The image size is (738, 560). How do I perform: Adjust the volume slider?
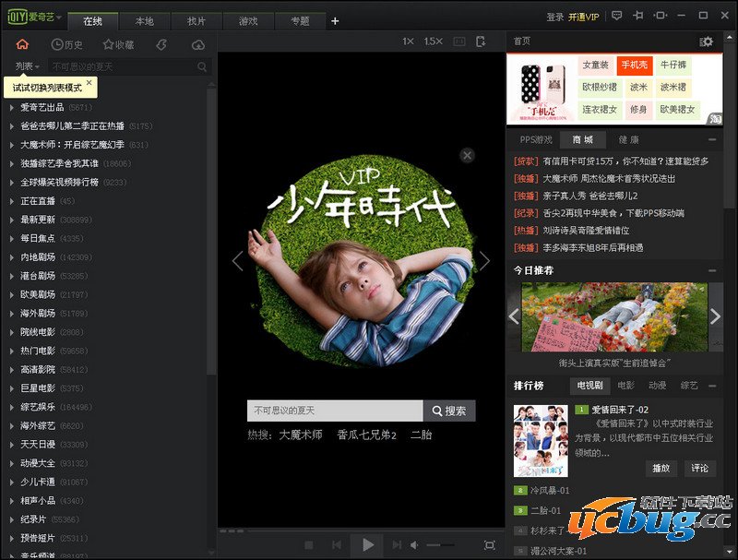tap(440, 545)
